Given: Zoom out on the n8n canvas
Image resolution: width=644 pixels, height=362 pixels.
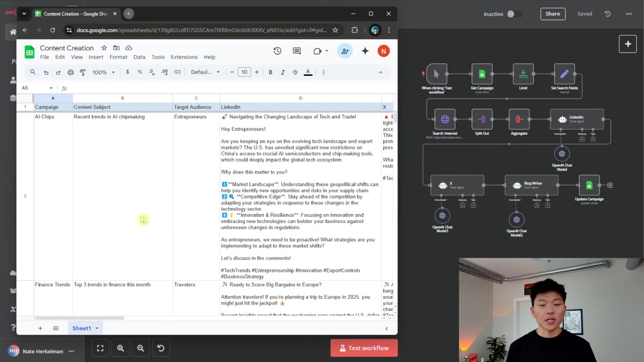Looking at the screenshot, I should (x=140, y=348).
